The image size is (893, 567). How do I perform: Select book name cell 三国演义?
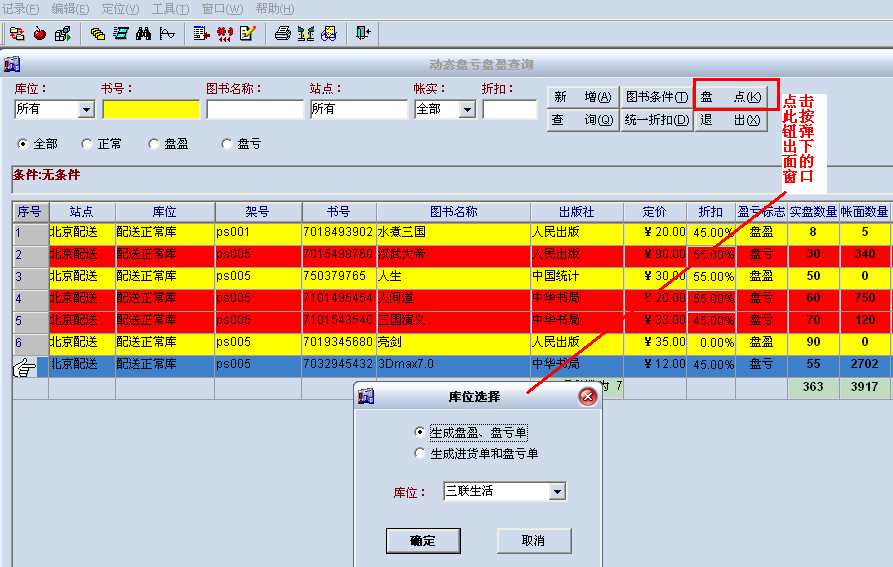click(x=453, y=320)
